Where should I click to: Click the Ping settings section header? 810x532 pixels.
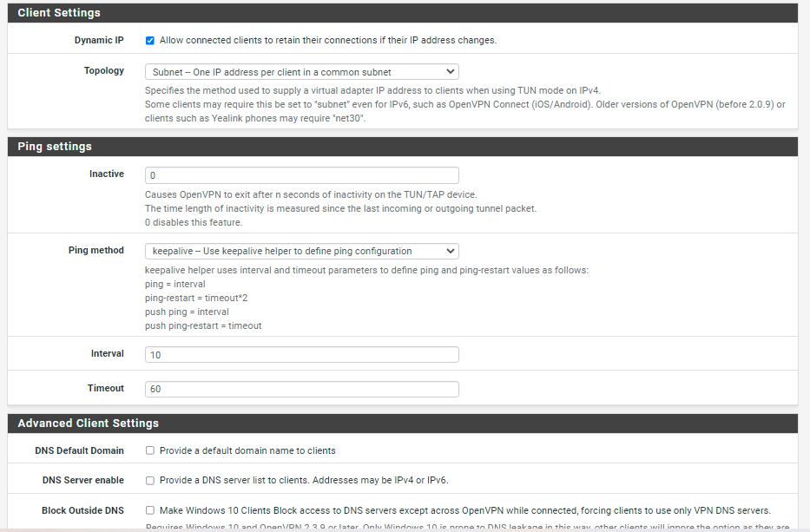click(403, 147)
